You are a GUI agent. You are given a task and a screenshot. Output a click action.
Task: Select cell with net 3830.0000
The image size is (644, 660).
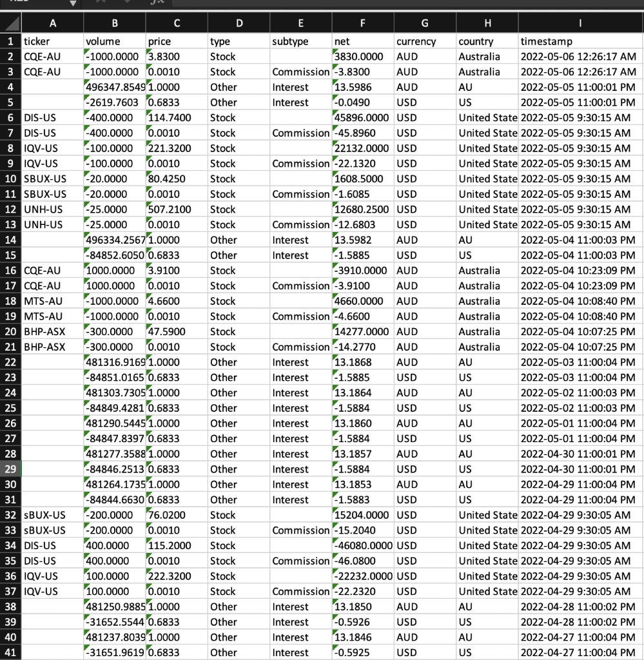tap(363, 57)
